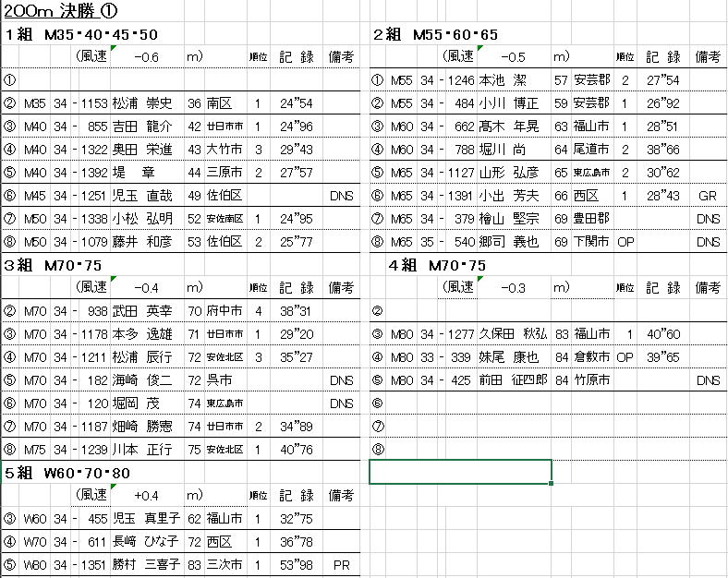
Task: Click the PR remark for 勝村 三喜子
Action: (341, 564)
